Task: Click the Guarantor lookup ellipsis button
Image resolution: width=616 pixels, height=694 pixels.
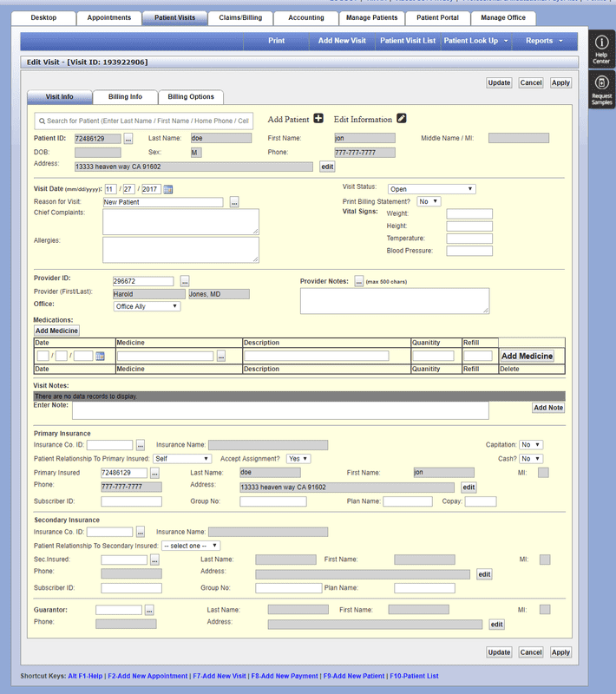Action: point(149,610)
